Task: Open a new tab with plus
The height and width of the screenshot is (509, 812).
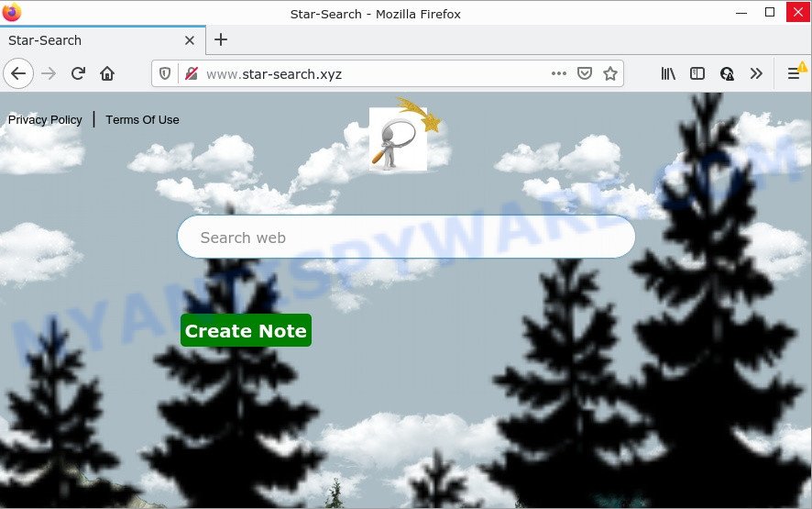Action: [221, 40]
